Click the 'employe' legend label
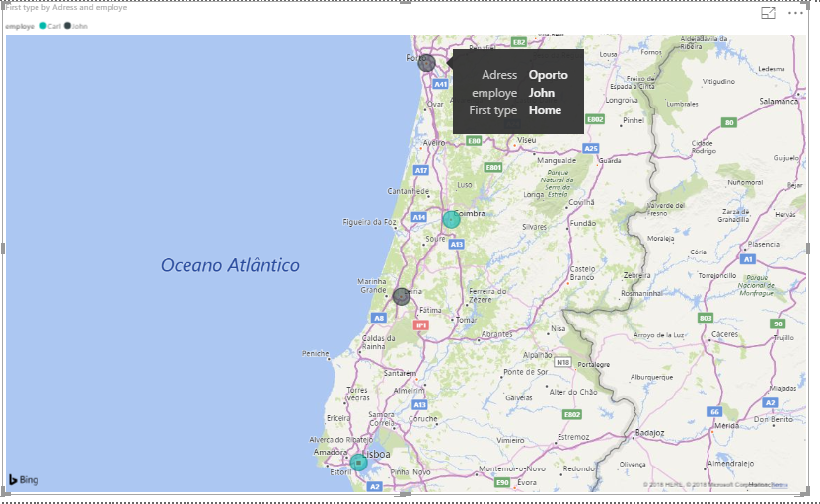 20,26
